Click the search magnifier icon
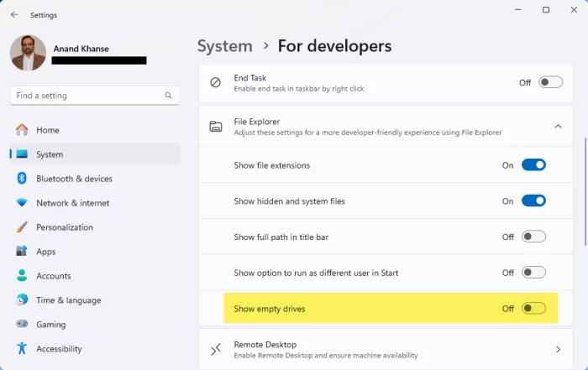The height and width of the screenshot is (370, 588). [168, 96]
